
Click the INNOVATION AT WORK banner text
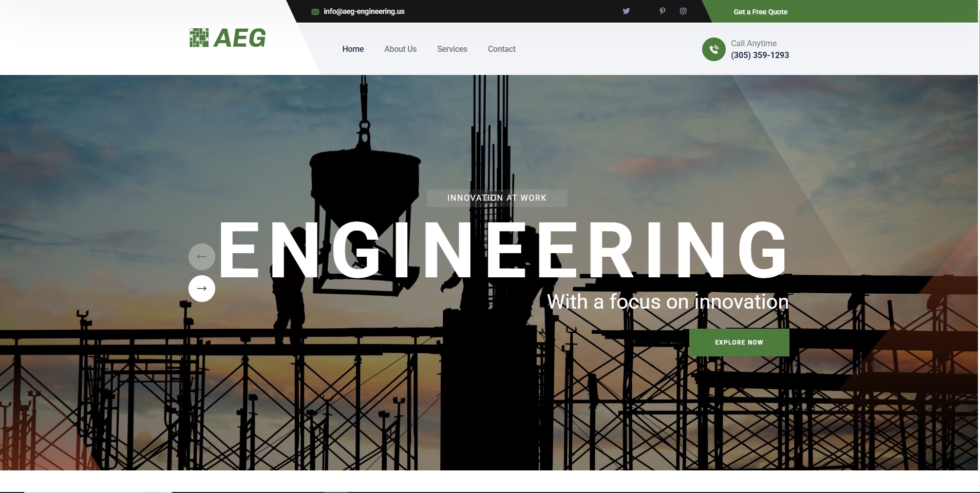[x=496, y=198]
